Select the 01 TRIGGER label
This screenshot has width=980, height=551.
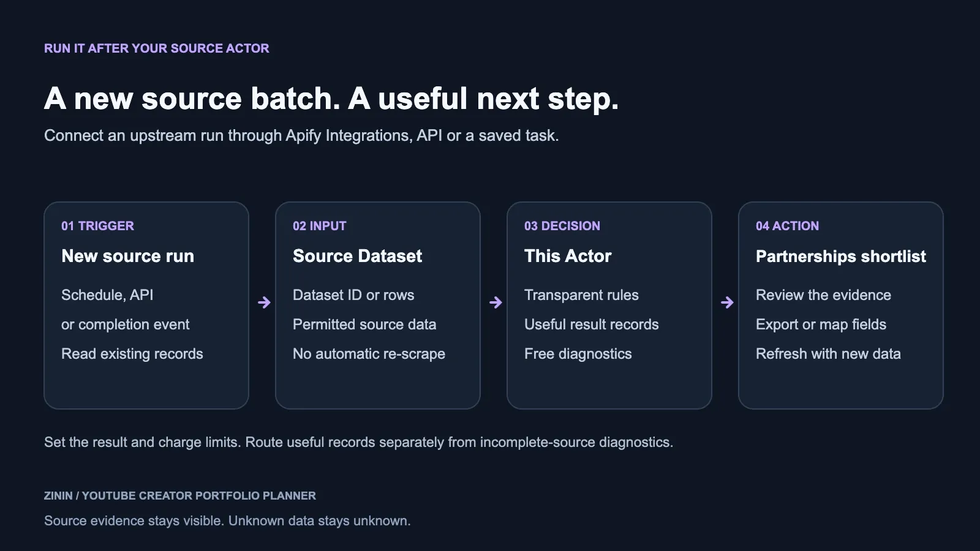(97, 226)
